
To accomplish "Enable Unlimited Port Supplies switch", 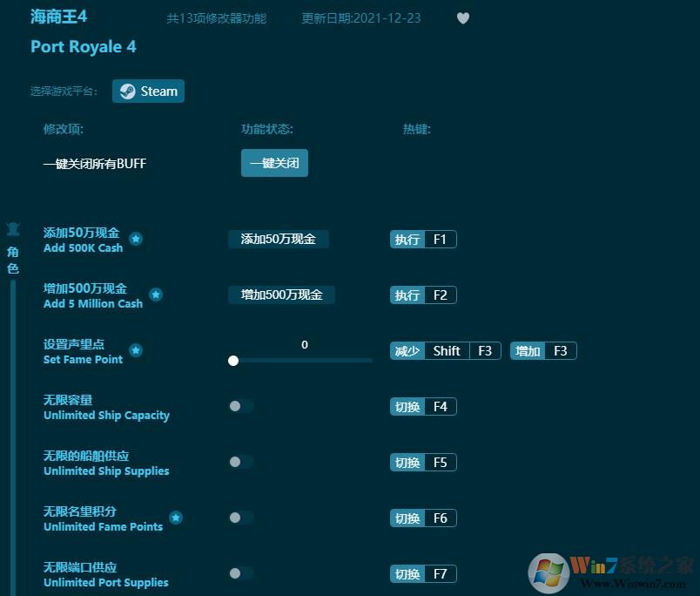I will pos(241,573).
